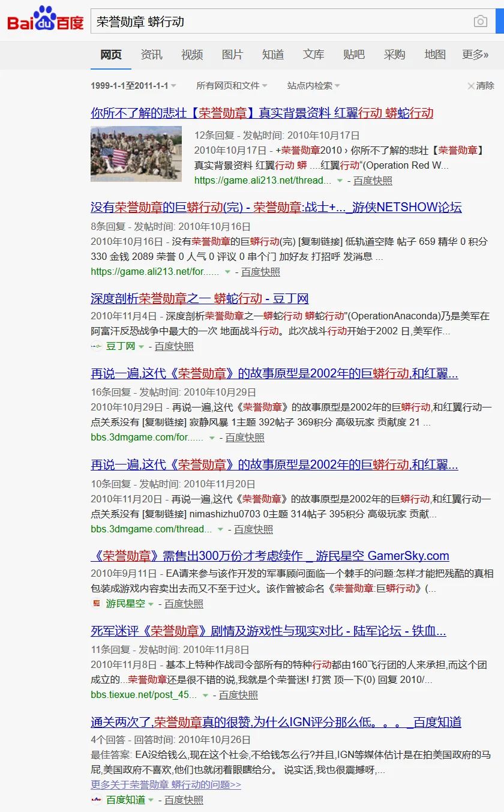Open result 通关两次了,荣誉勋章真的很赞
The image size is (504, 812).
[x=276, y=722]
